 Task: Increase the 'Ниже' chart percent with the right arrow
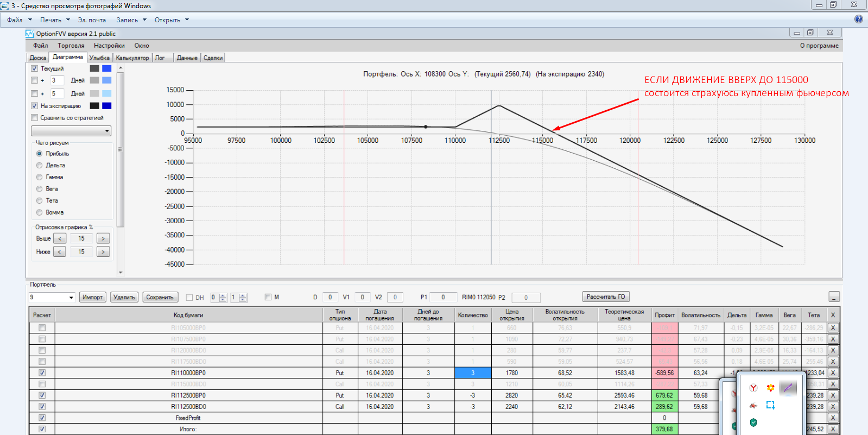pyautogui.click(x=103, y=251)
